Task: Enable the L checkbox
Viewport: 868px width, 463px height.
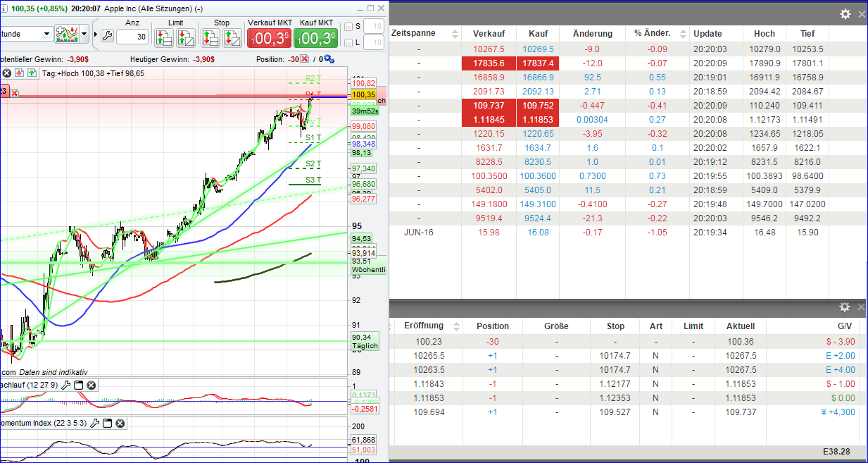Action: [348, 43]
